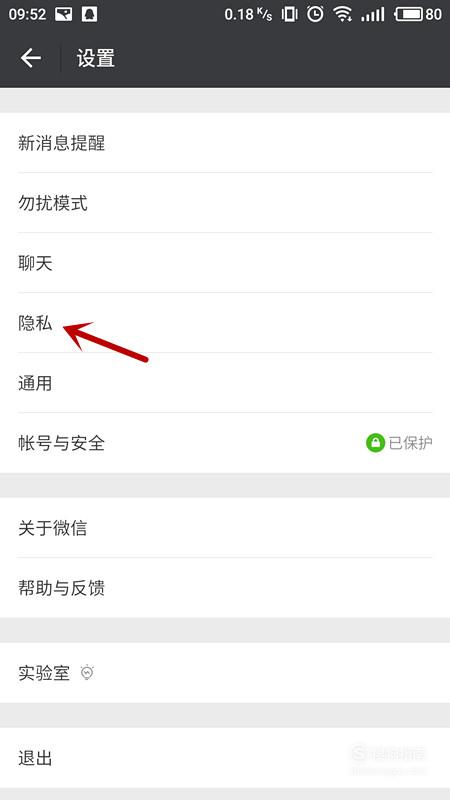Tap the Wi-Fi status bar icon
The image size is (450, 800).
coord(342,14)
